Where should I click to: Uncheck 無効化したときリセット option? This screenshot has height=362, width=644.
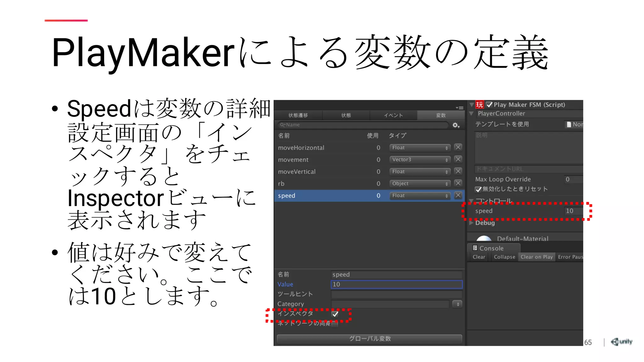[478, 189]
